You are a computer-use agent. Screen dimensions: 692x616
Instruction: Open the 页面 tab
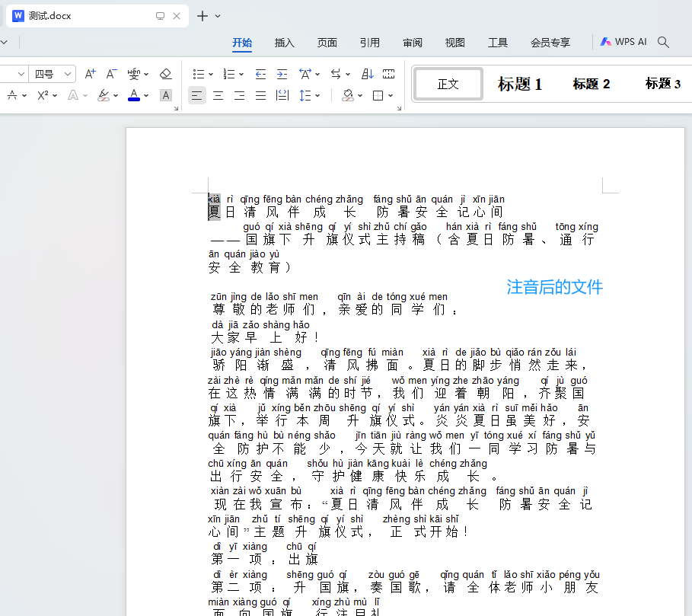coord(327,43)
